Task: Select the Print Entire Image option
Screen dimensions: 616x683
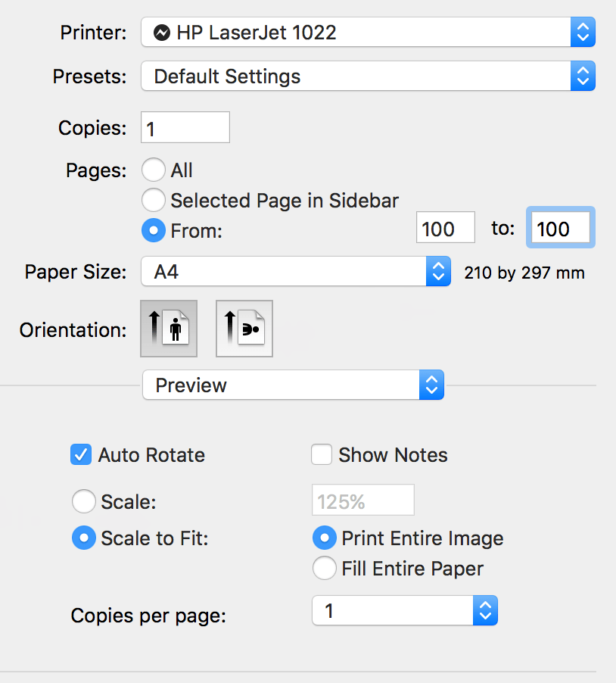Action: (x=325, y=538)
